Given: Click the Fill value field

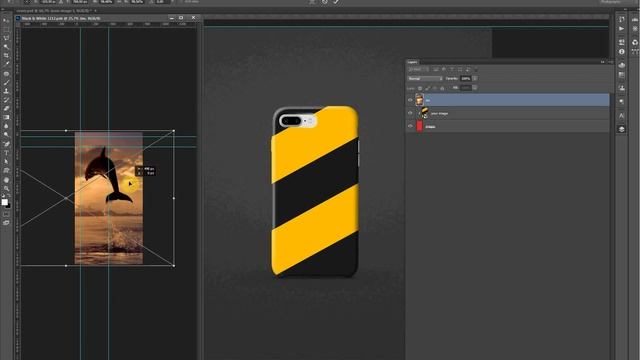Looking at the screenshot, I should (466, 88).
